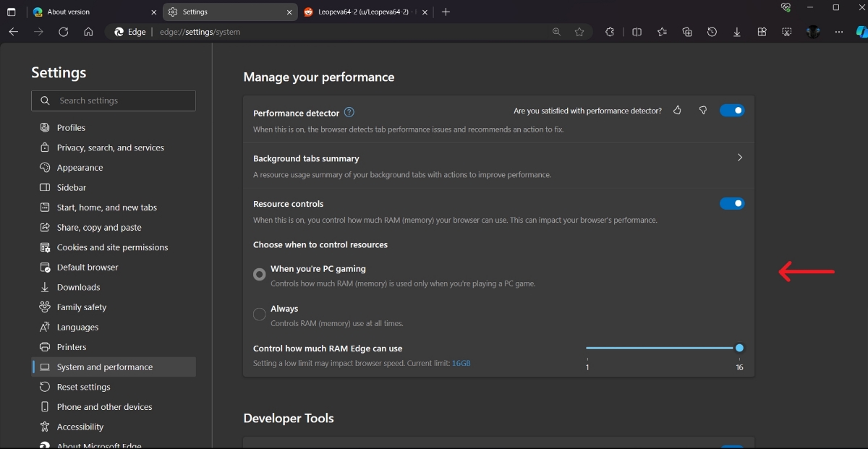Open the Downloads toolbar icon
The image size is (868, 449).
point(737,32)
